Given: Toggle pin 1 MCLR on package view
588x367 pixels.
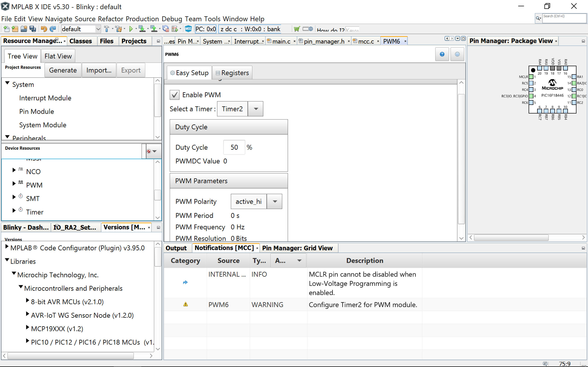Looking at the screenshot, I should point(531,77).
